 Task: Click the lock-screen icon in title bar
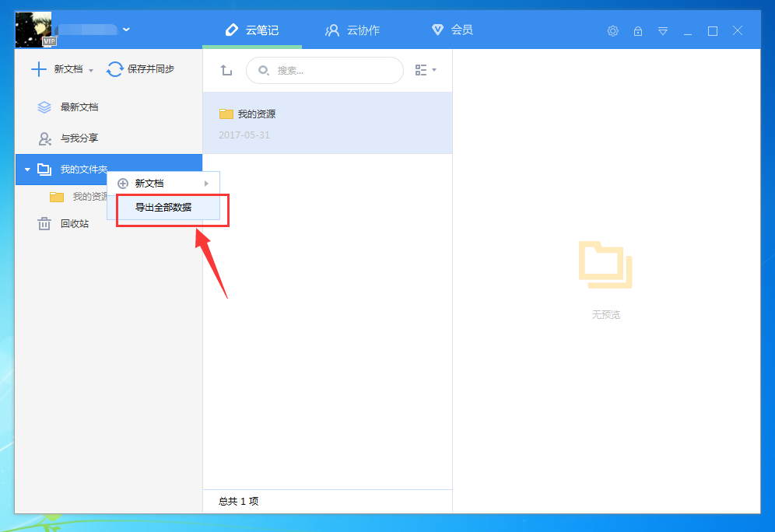[x=638, y=31]
